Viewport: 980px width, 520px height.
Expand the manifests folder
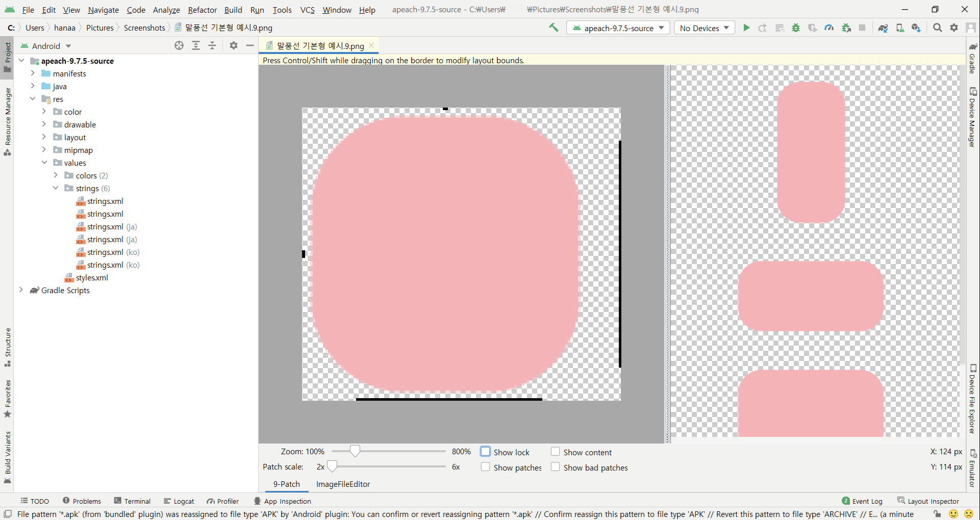tap(33, 73)
